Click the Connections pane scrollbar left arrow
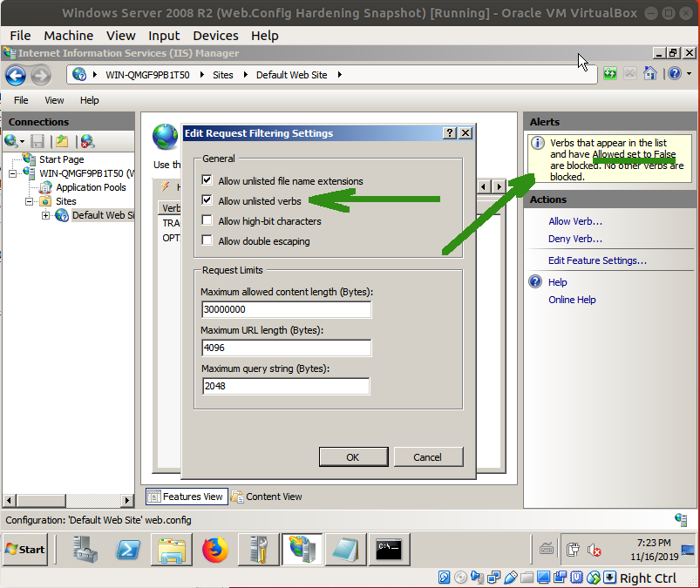Screen dimensions: 700x588 10,500
